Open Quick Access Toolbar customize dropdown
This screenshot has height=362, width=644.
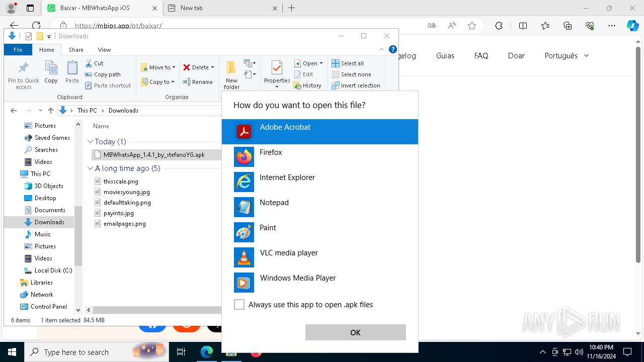(x=49, y=36)
